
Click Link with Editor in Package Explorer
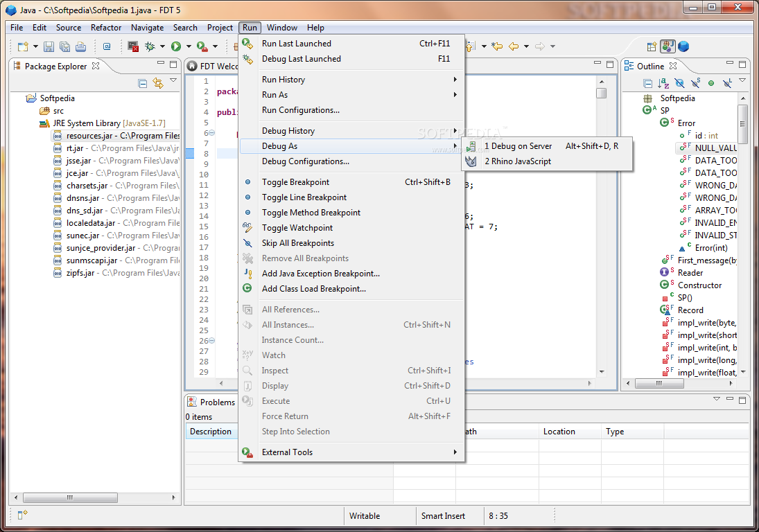pyautogui.click(x=158, y=83)
